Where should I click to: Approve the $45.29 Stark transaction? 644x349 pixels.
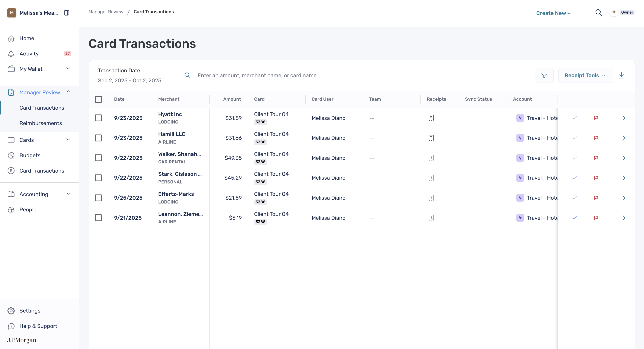tap(575, 178)
